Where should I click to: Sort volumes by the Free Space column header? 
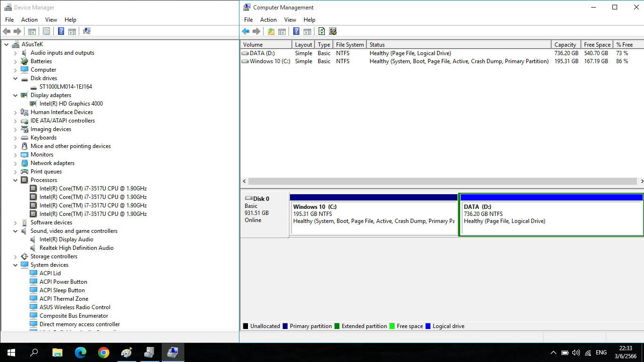tap(596, 45)
